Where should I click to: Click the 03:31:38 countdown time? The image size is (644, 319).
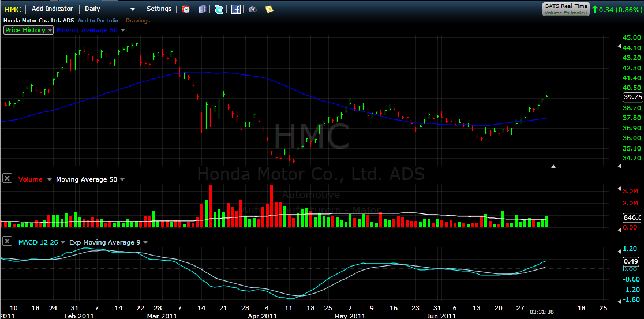541,312
